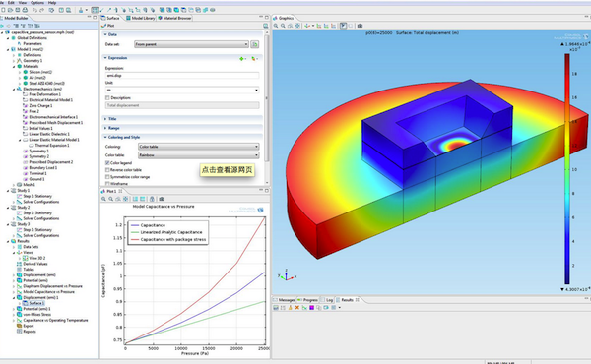Image resolution: width=591 pixels, height=364 pixels.
Task: Click the camera icon in Plot 1 toolbar
Action: (x=162, y=199)
